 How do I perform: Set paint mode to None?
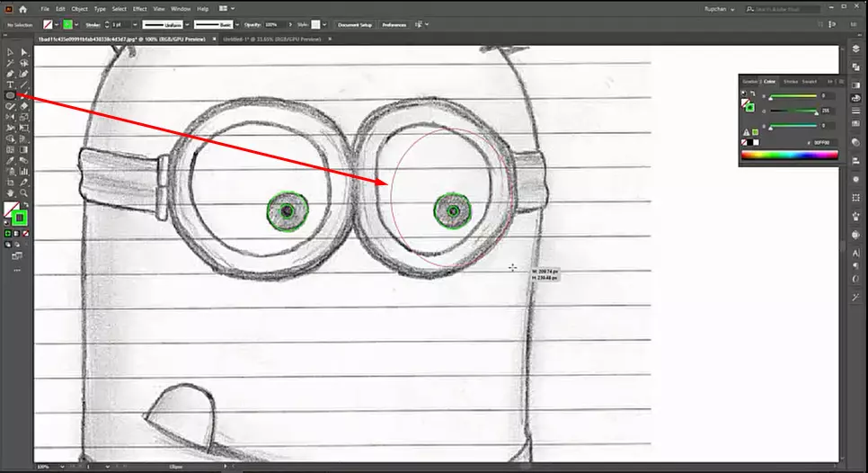pos(25,234)
